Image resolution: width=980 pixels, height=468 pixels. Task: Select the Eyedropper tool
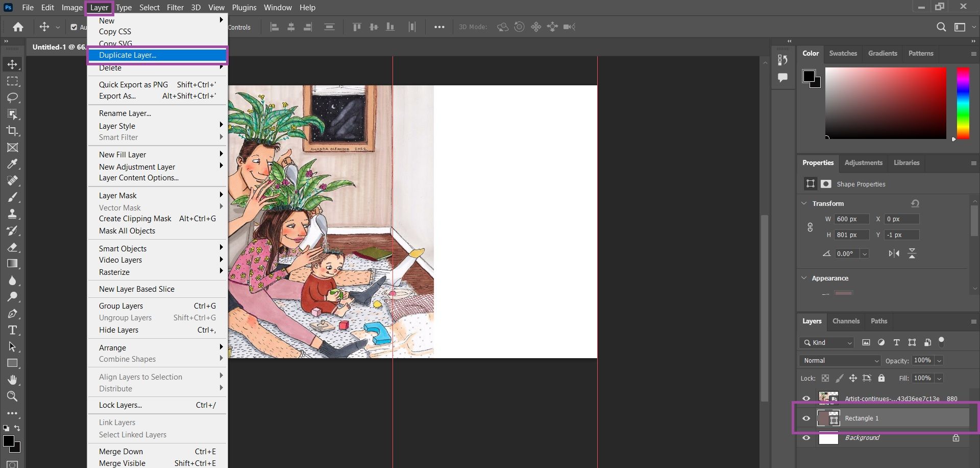12,164
